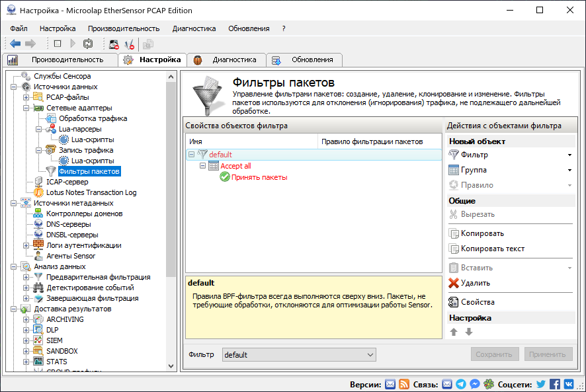Collapse the default filter node

click(x=190, y=155)
